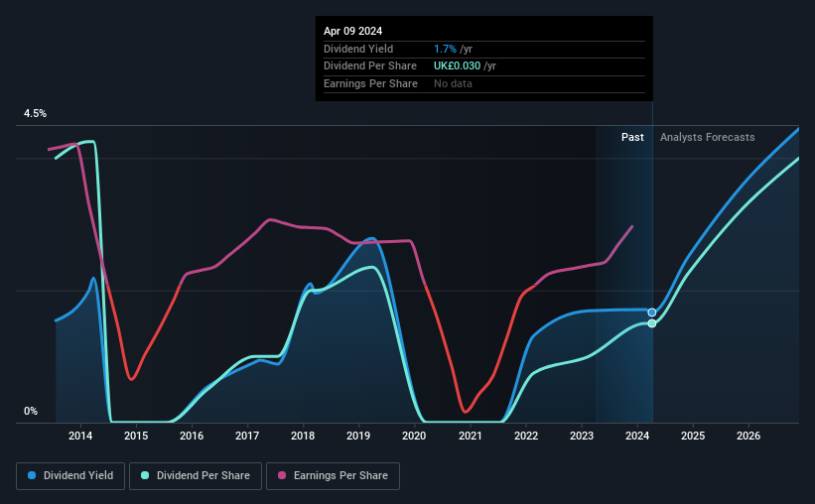Click the teal dividend per share data point marker

coord(652,323)
